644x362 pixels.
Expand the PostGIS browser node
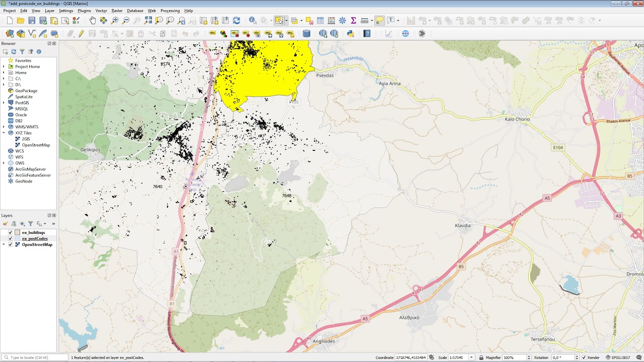(4, 103)
